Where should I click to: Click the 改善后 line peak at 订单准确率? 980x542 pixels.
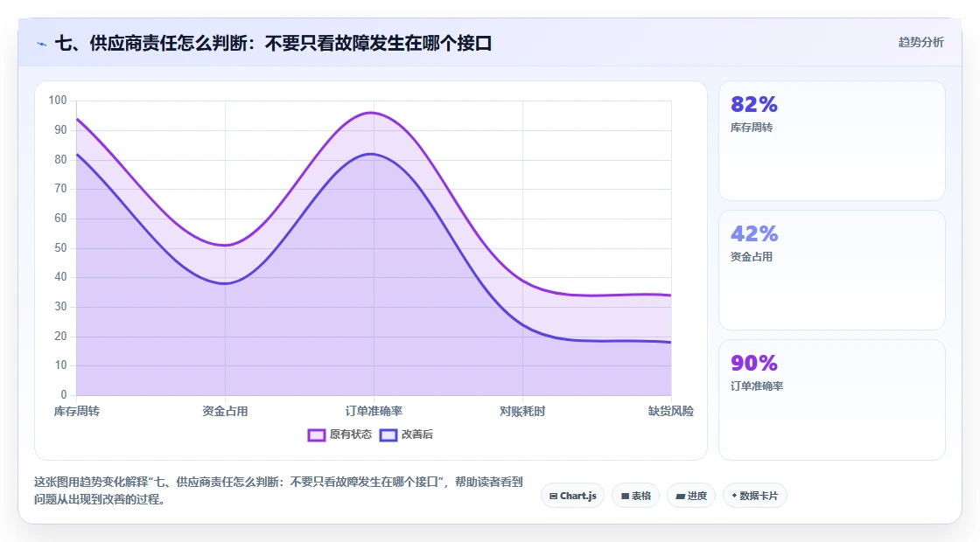(374, 154)
